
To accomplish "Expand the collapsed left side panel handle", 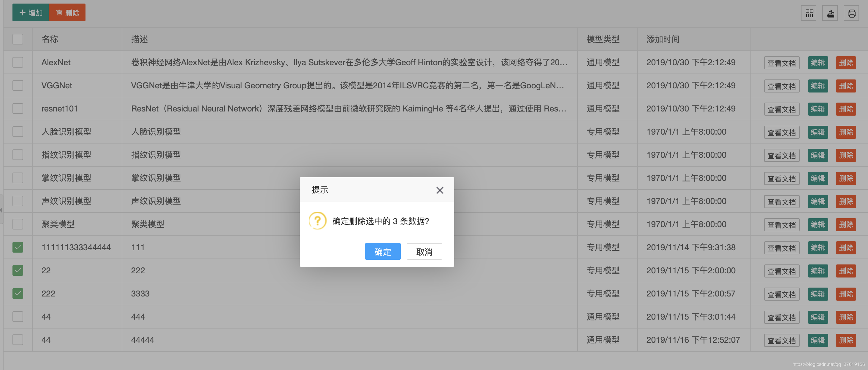I will (1, 210).
